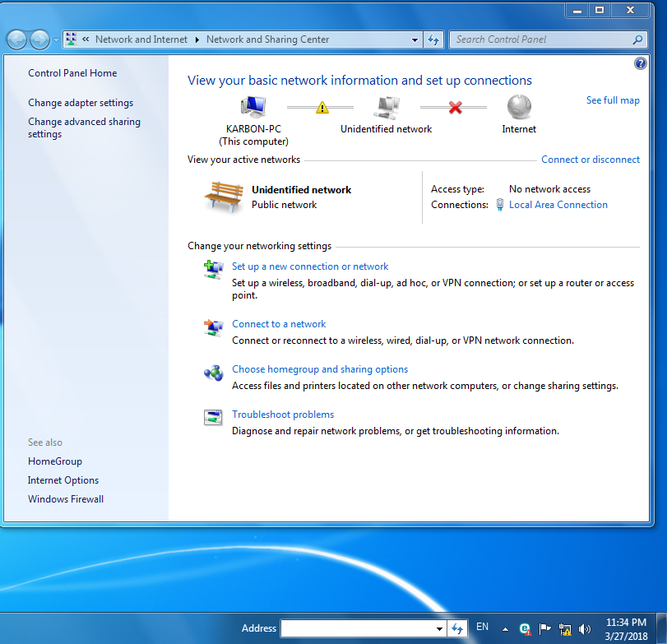The width and height of the screenshot is (667, 644).
Task: Click Set up a new connection or network
Action: (310, 266)
